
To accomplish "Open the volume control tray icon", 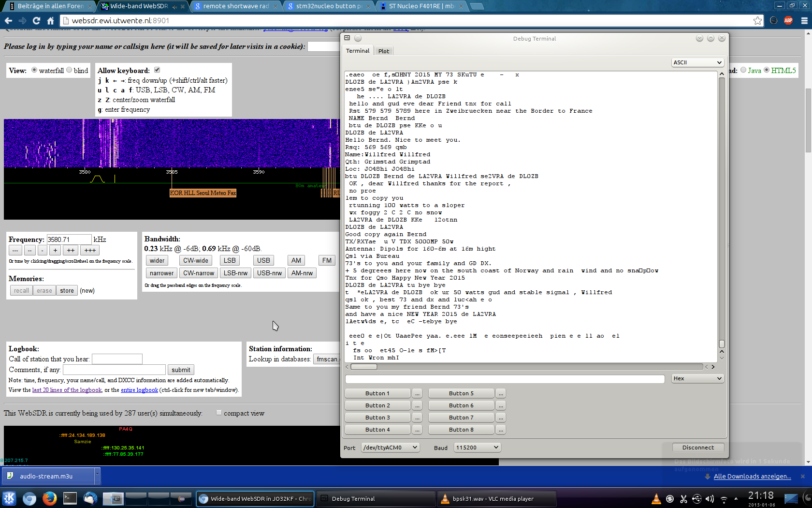I will click(710, 499).
